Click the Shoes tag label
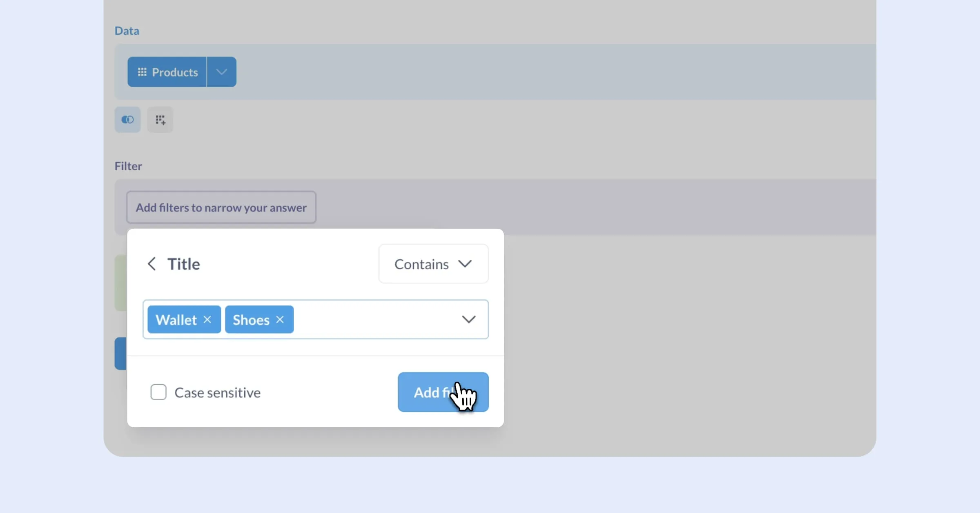The height and width of the screenshot is (513, 980). click(251, 320)
